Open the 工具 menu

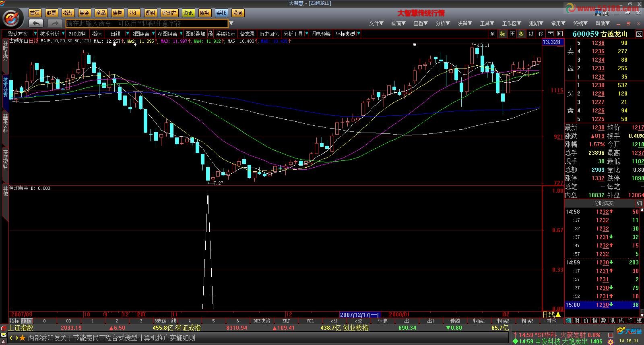click(487, 23)
